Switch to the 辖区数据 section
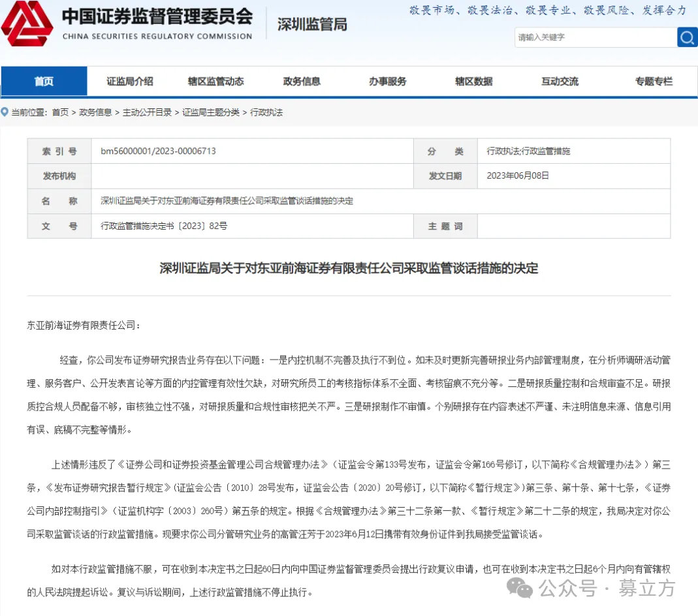This screenshot has height=616, width=698. 473,82
